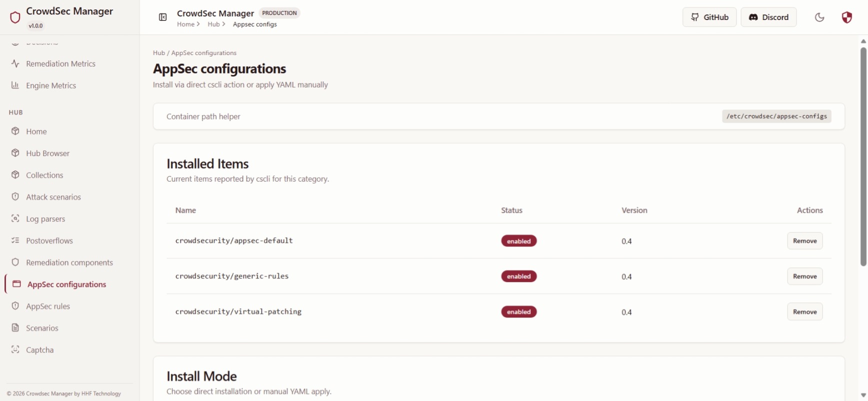Click Home breadcrumb link

[186, 24]
